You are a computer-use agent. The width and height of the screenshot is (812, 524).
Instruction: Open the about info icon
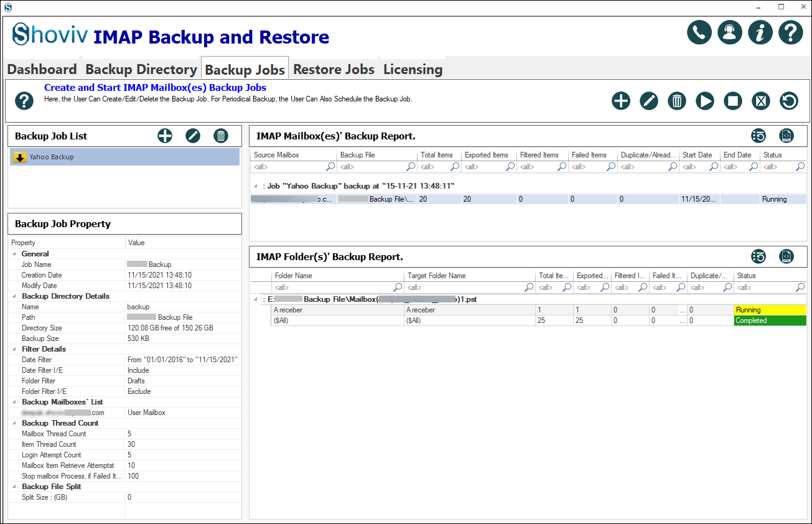[760, 32]
